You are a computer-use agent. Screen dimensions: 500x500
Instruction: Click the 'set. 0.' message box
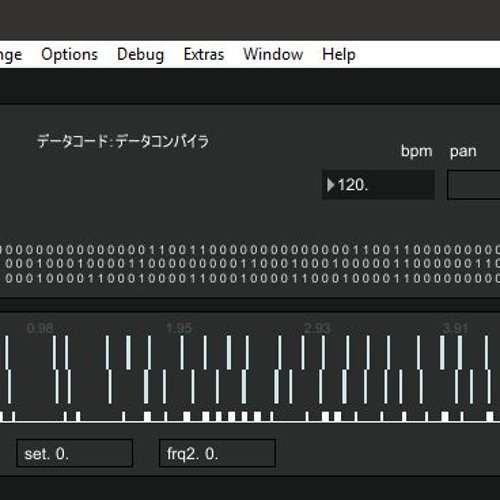[75, 453]
